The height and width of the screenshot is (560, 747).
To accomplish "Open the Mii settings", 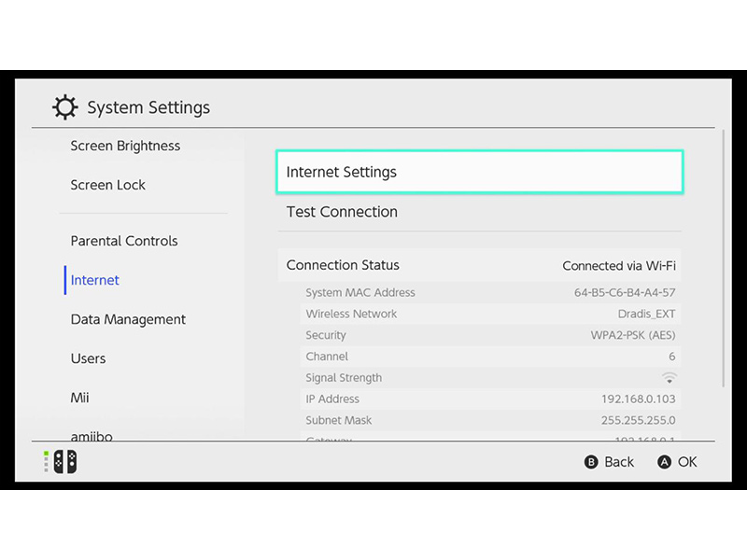I will [79, 398].
